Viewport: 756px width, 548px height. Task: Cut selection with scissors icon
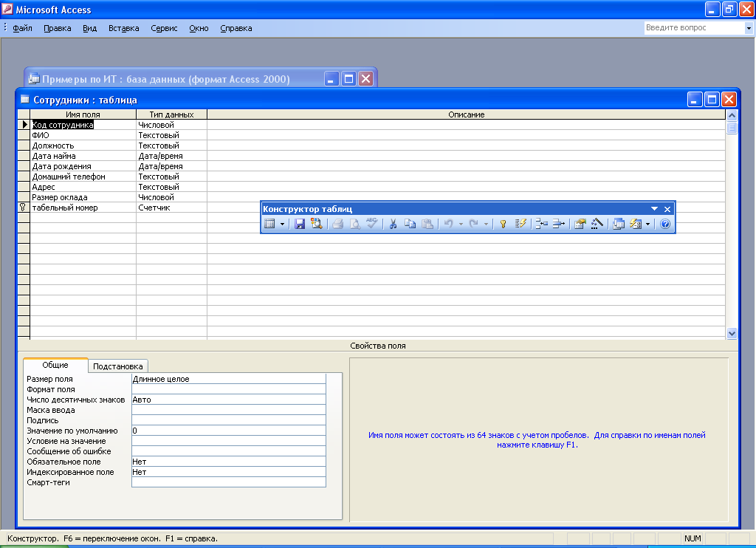[x=393, y=224]
